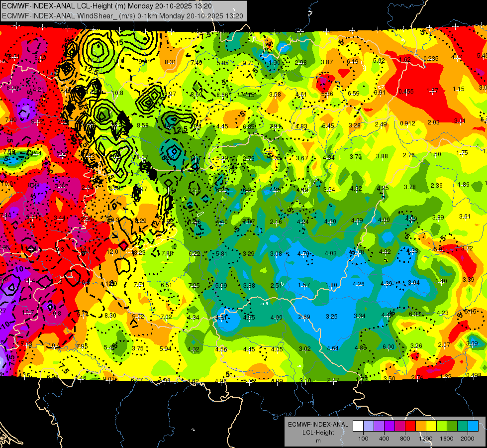The image size is (487, 448).
Task: Click the WindShear 0-1km header line
Action: pyautogui.click(x=122, y=16)
